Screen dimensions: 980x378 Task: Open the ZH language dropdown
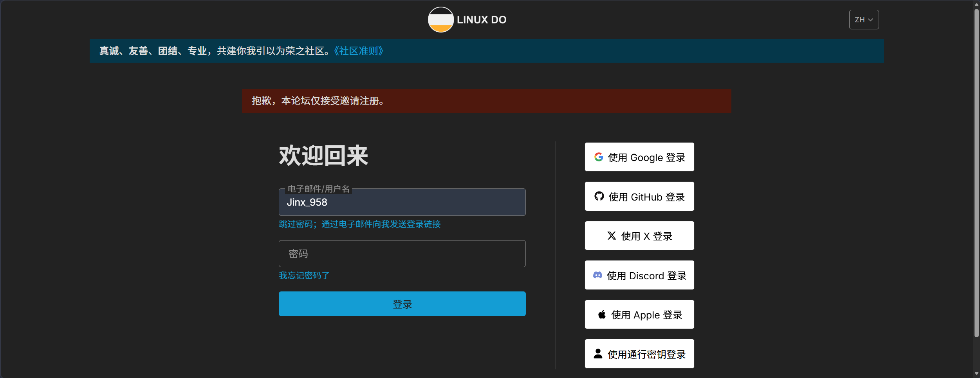coord(864,20)
